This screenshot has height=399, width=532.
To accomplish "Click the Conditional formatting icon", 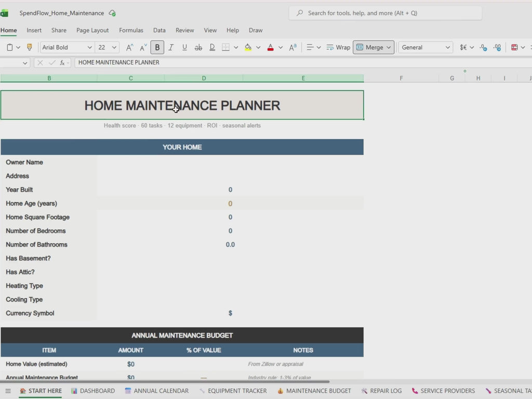I will (x=514, y=47).
